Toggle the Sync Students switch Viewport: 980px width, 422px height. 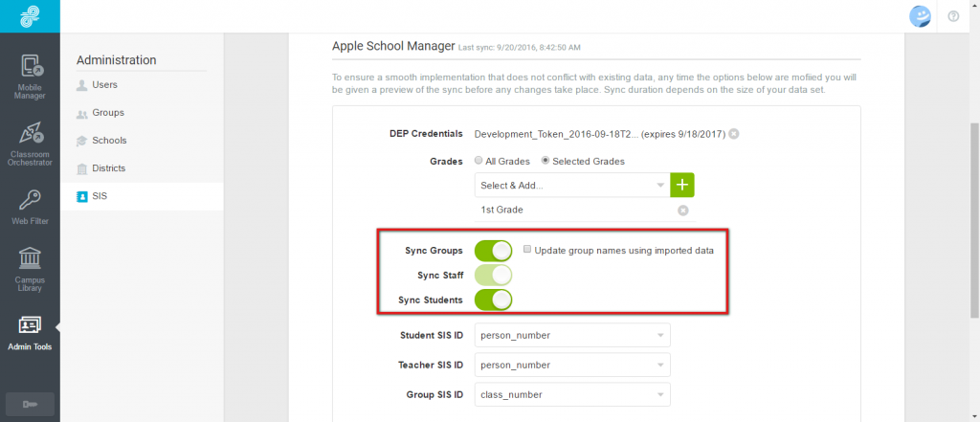click(493, 300)
